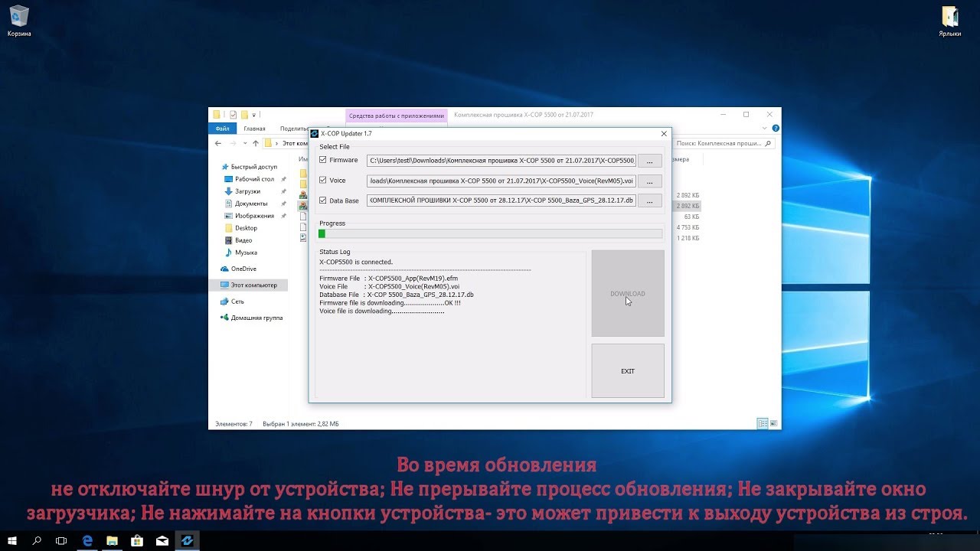Close the X-COP Updater window
The image size is (980, 551).
(663, 133)
